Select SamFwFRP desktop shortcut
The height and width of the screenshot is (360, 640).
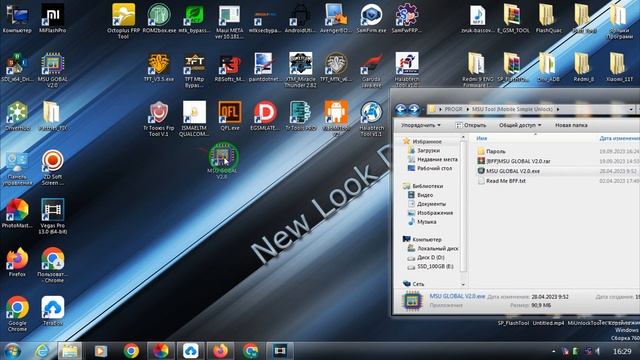click(407, 18)
